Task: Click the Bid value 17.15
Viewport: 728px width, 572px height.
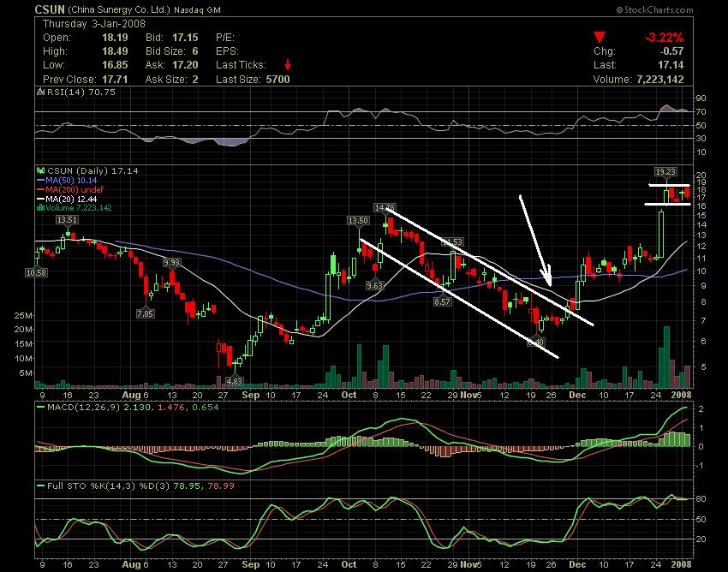Action: [x=185, y=38]
